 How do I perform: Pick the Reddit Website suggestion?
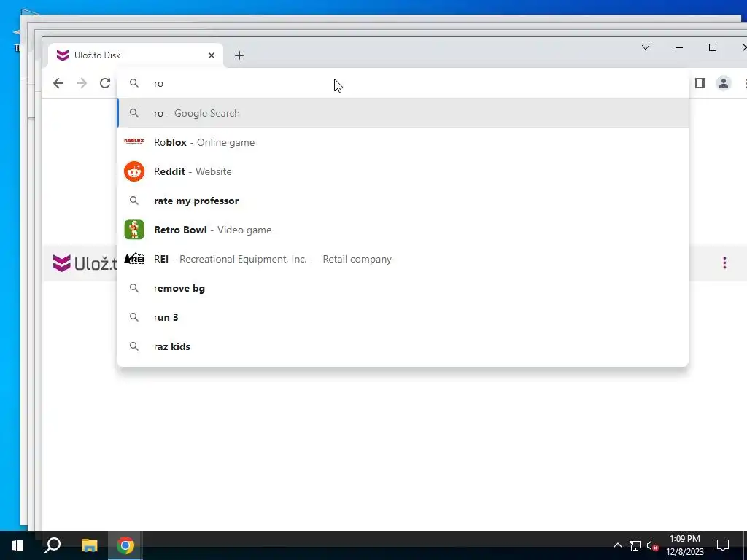(403, 171)
